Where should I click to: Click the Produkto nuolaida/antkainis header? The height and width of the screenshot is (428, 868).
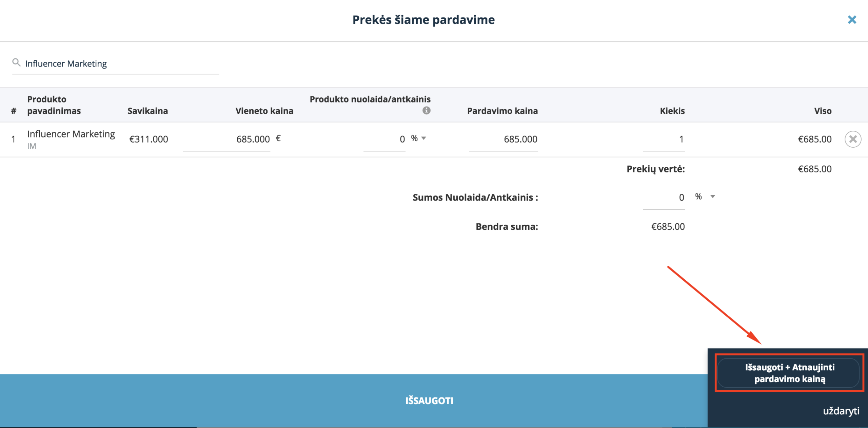click(370, 99)
